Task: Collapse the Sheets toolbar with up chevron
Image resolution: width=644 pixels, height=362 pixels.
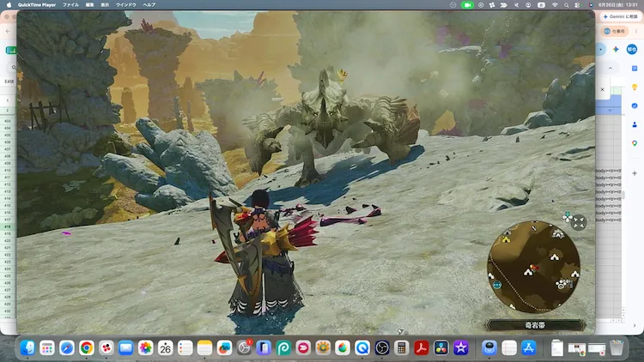Action: (x=611, y=68)
